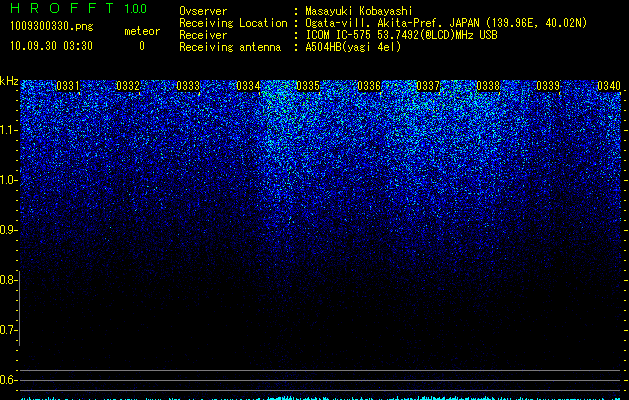Click the meteor count value 0

142,46
